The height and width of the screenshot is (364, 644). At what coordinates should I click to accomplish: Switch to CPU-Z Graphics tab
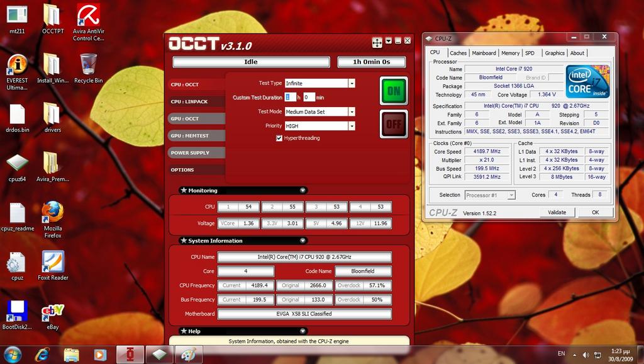tap(555, 53)
